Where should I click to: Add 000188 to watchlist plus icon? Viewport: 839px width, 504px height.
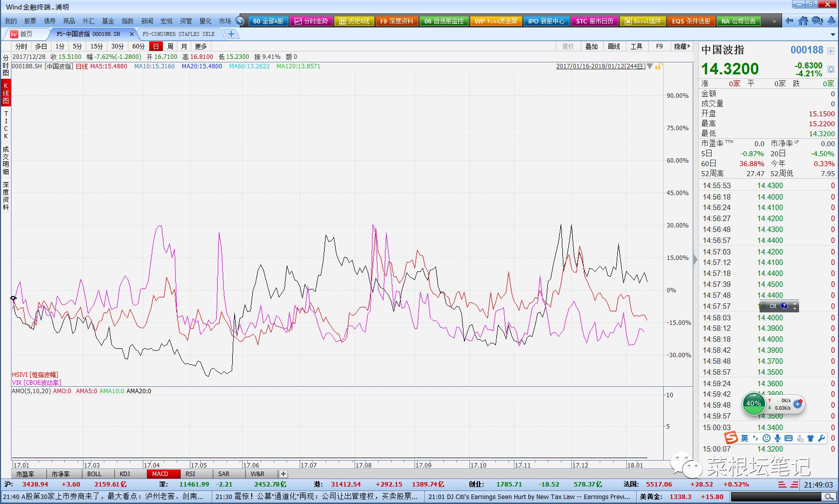pos(831,51)
